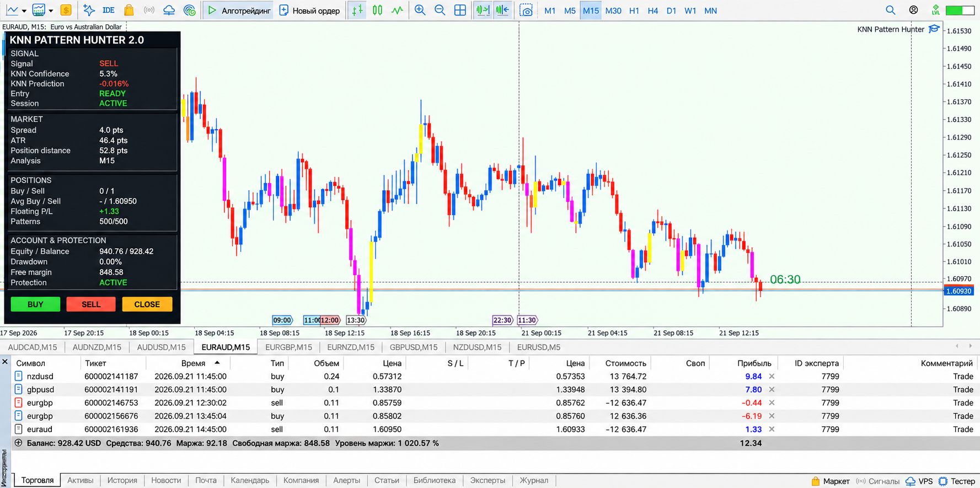Toggle the chart shift option
Viewport: 980px width, 488px height.
502,10
